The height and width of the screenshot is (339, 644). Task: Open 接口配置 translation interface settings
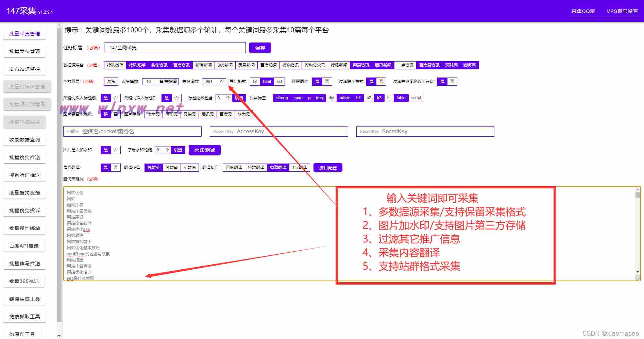point(328,168)
